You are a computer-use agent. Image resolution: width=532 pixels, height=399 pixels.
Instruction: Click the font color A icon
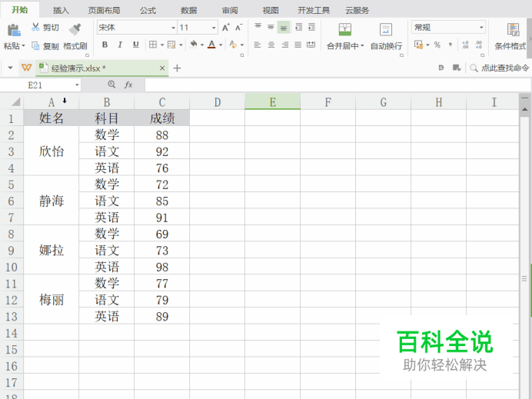pos(211,45)
